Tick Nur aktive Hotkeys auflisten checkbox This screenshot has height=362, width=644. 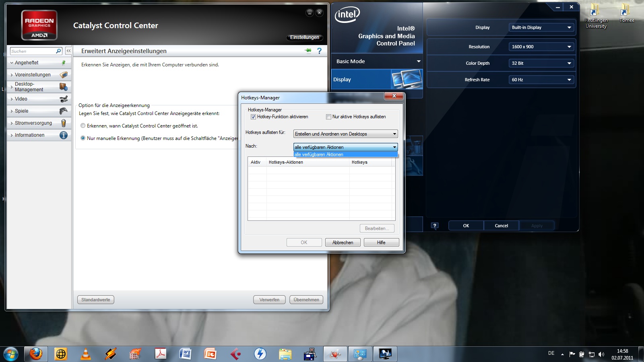(x=328, y=117)
